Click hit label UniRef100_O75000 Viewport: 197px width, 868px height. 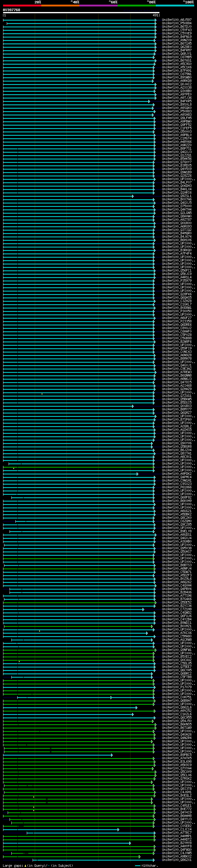coord(177,206)
